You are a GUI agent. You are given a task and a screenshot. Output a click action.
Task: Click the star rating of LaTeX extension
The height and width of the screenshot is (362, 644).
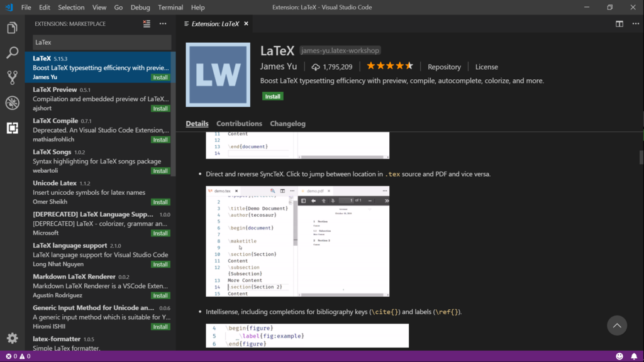point(390,66)
